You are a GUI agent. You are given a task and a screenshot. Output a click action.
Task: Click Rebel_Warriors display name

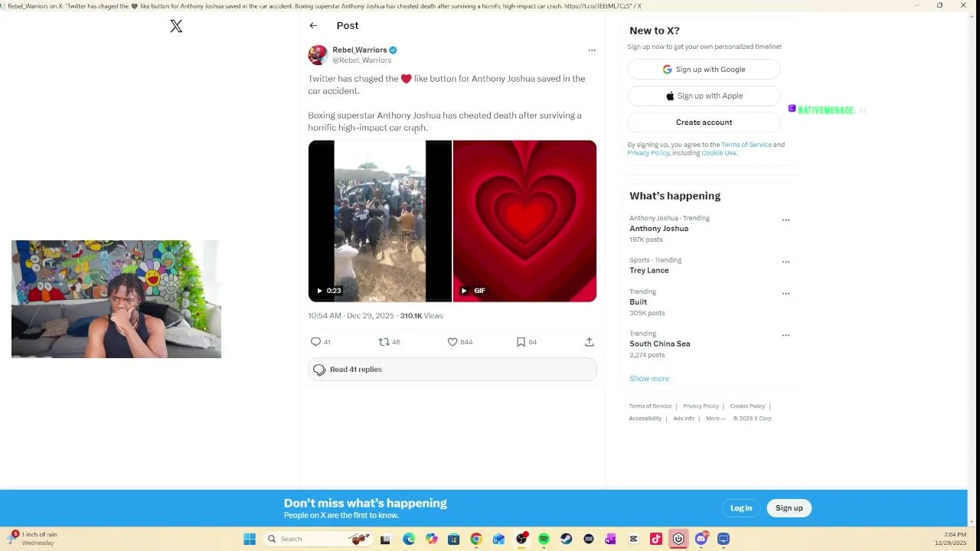click(360, 50)
